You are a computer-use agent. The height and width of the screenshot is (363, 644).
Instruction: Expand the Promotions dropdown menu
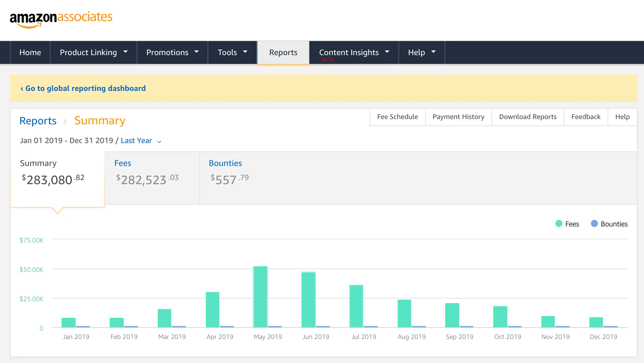click(x=172, y=52)
